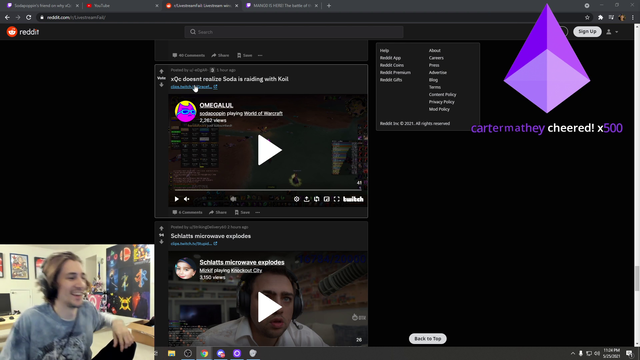Seek on the OMEGALUL clip progress bar

[x=268, y=190]
